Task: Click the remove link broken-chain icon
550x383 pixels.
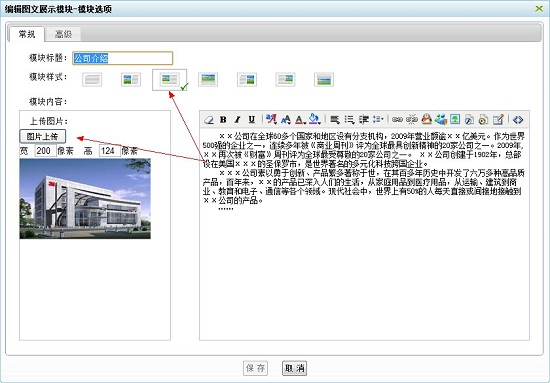Action: (412, 120)
